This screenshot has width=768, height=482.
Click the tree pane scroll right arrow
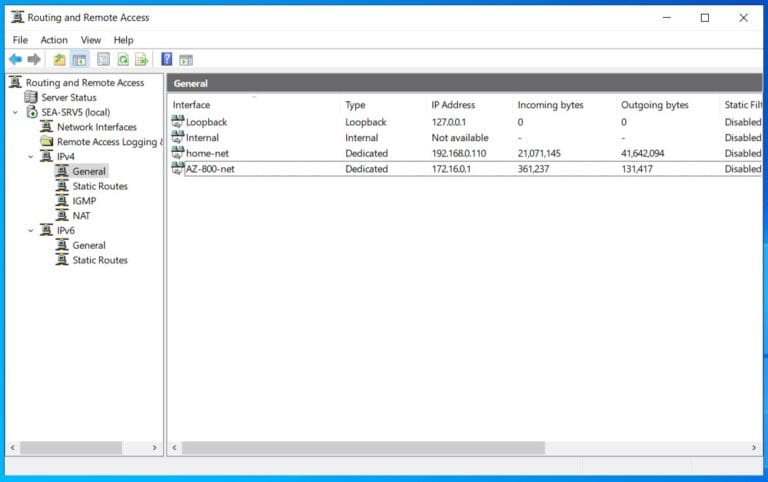154,447
